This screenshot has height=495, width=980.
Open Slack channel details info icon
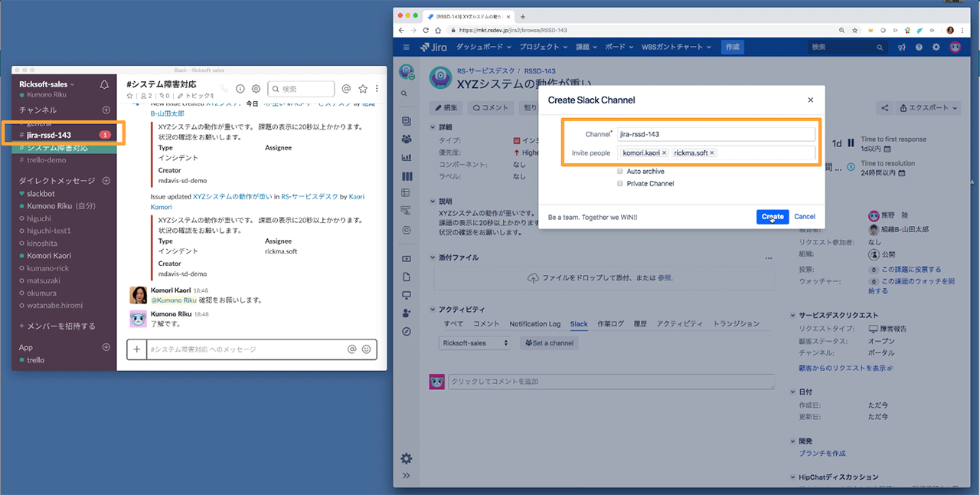pos(240,89)
